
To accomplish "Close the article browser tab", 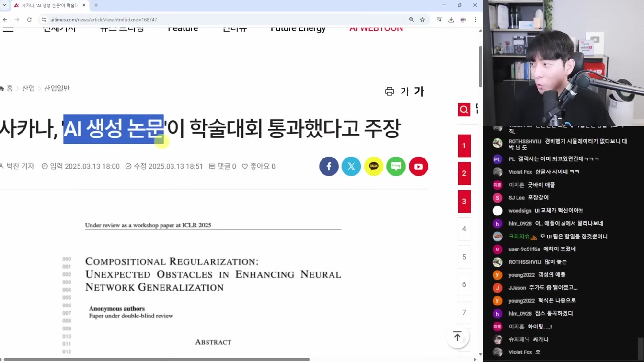I will (x=84, y=5).
